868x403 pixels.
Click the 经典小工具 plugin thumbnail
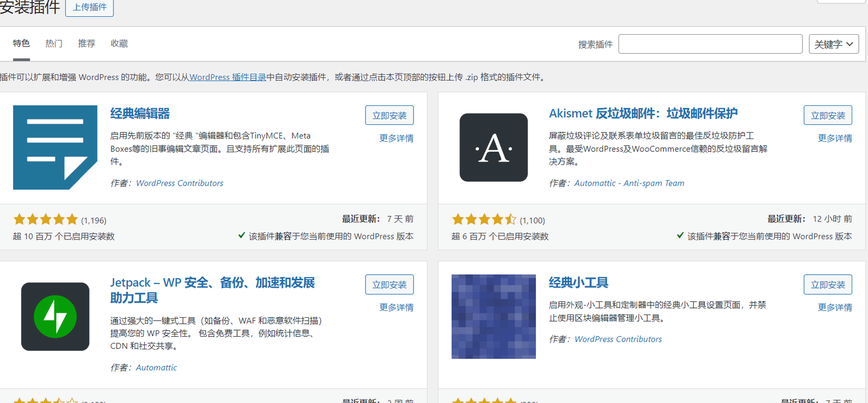pyautogui.click(x=494, y=317)
